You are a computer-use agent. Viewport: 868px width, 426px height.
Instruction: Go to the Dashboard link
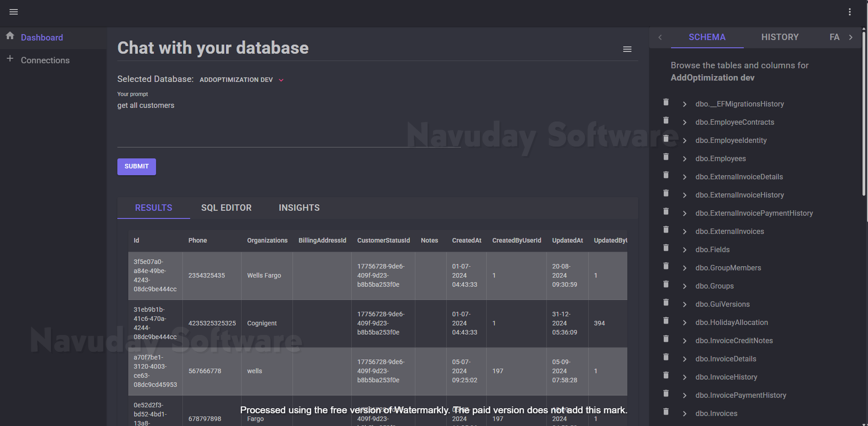click(x=42, y=38)
